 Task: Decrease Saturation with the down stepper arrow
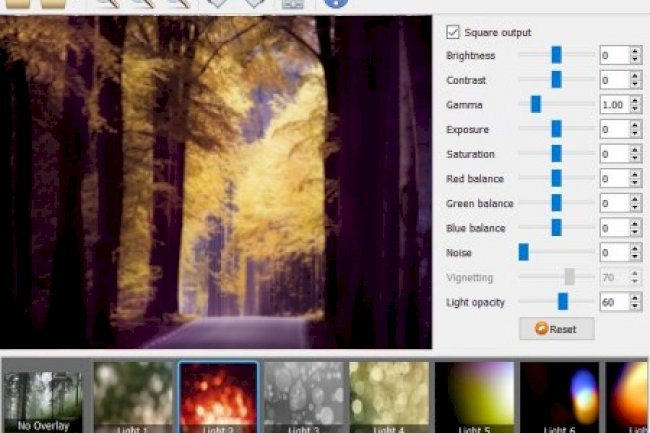(x=635, y=158)
